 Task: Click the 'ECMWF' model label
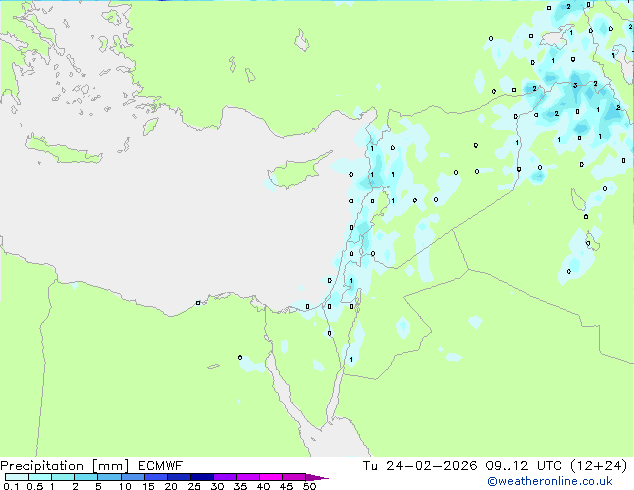(x=161, y=466)
